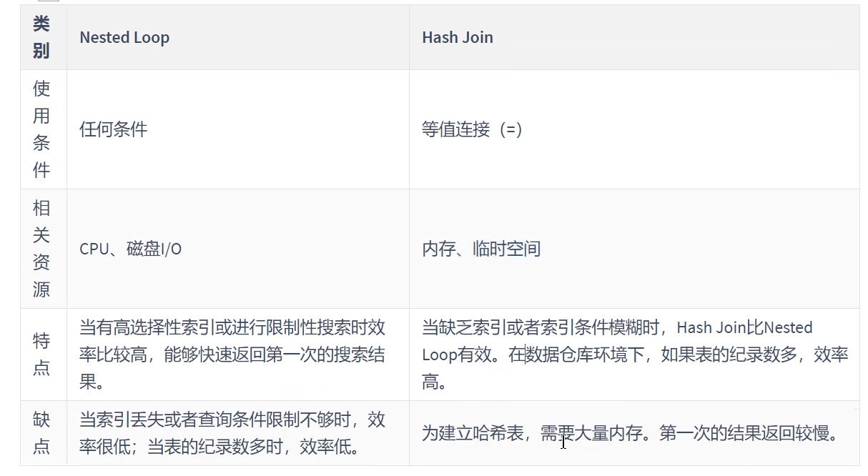
Task: Click the line starting 当有高选择性索引
Action: point(232,327)
